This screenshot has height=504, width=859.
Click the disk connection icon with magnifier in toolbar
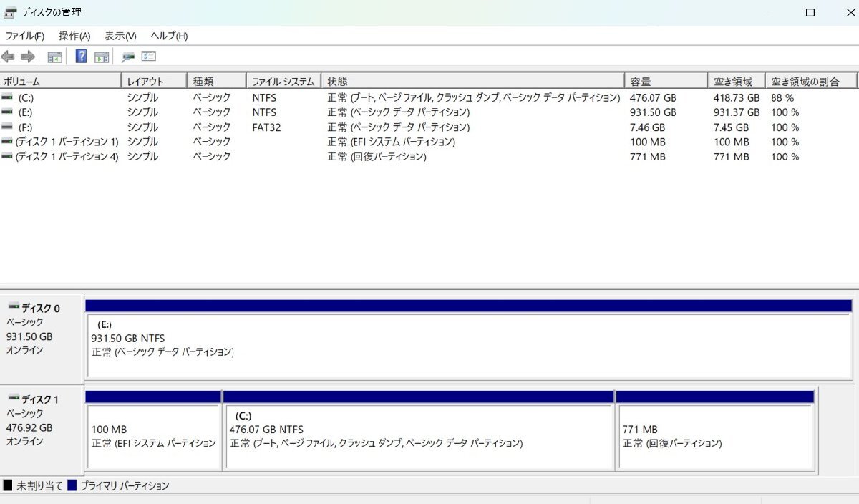129,57
